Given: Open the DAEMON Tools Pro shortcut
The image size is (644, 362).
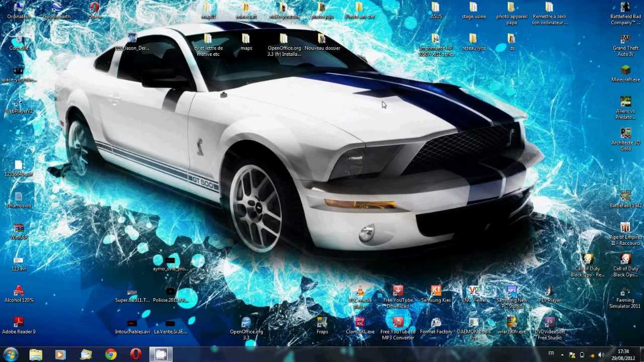Looking at the screenshot, I should click(474, 328).
